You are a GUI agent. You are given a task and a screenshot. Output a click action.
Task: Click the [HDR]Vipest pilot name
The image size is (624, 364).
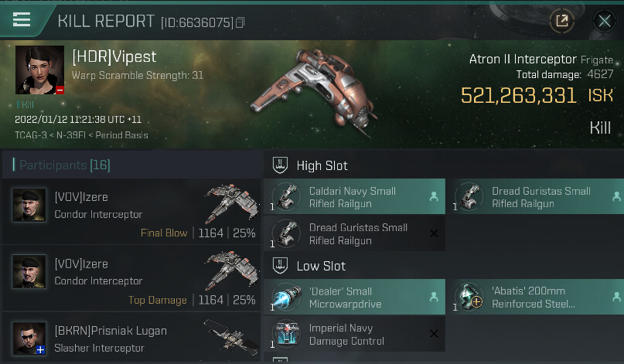tap(114, 57)
